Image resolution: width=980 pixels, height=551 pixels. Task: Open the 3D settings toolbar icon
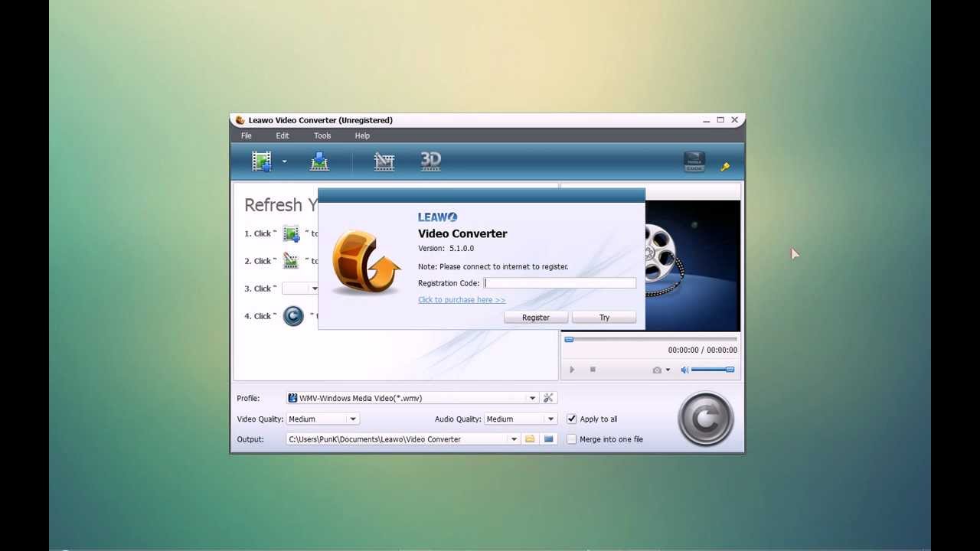pyautogui.click(x=430, y=161)
